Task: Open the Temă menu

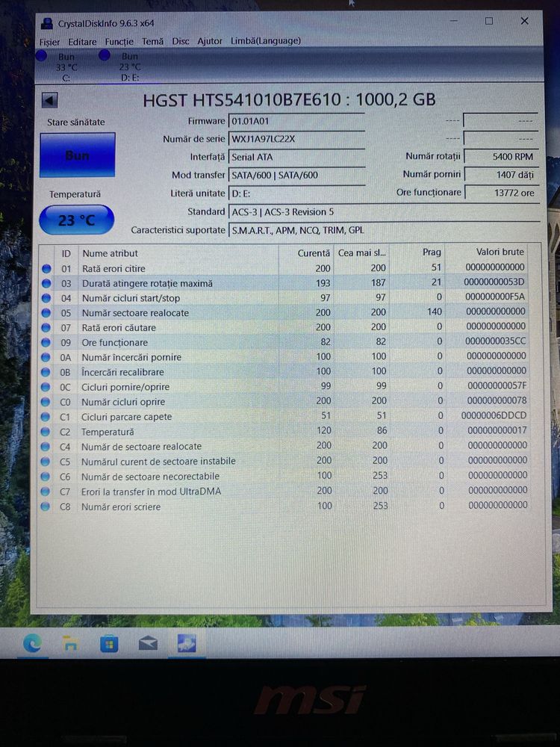Action: click(152, 41)
